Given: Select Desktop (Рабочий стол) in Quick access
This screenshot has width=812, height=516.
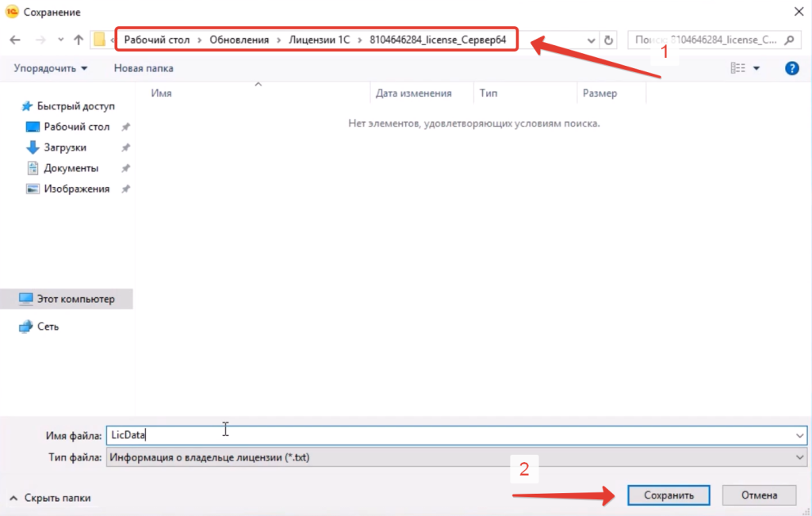Looking at the screenshot, I should [x=76, y=127].
